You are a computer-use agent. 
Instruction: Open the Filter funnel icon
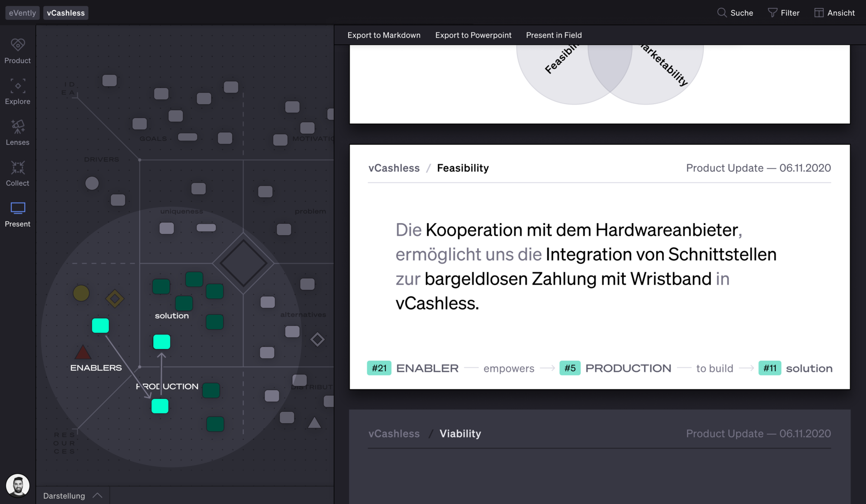tap(772, 13)
